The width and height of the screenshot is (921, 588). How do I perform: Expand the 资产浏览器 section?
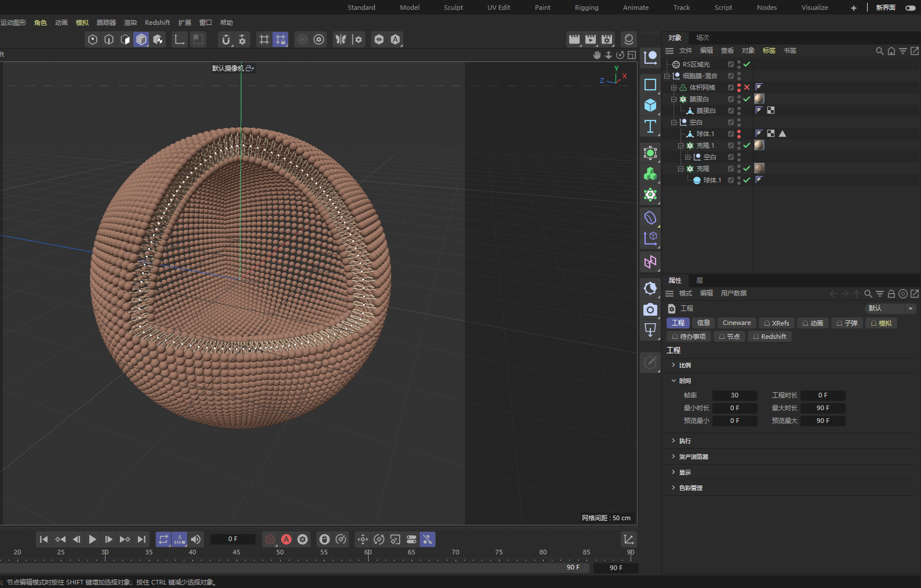(674, 456)
